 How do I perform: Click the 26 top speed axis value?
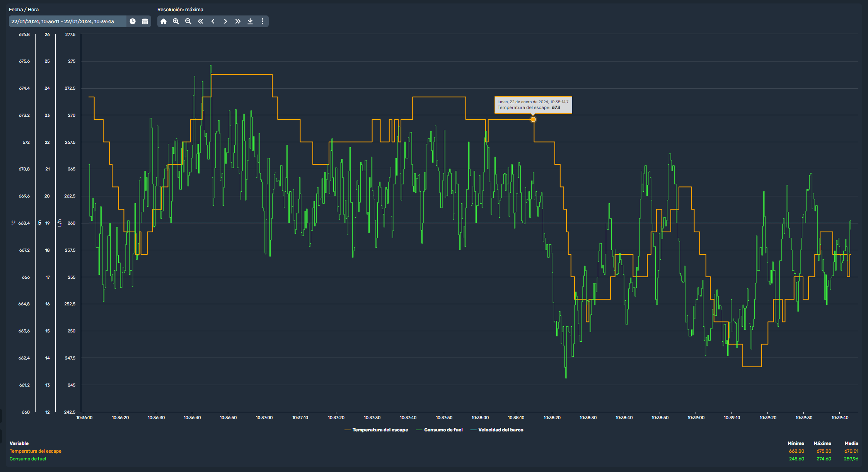pos(47,35)
